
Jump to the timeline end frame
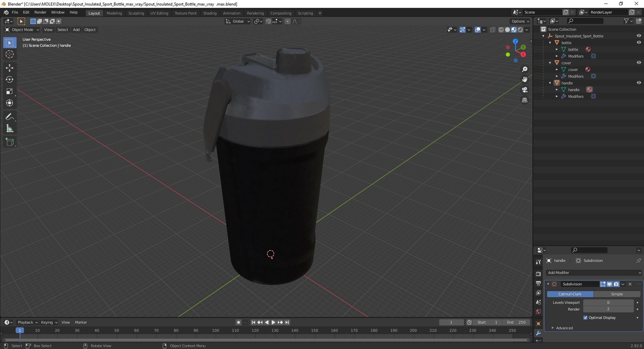pyautogui.click(x=287, y=322)
